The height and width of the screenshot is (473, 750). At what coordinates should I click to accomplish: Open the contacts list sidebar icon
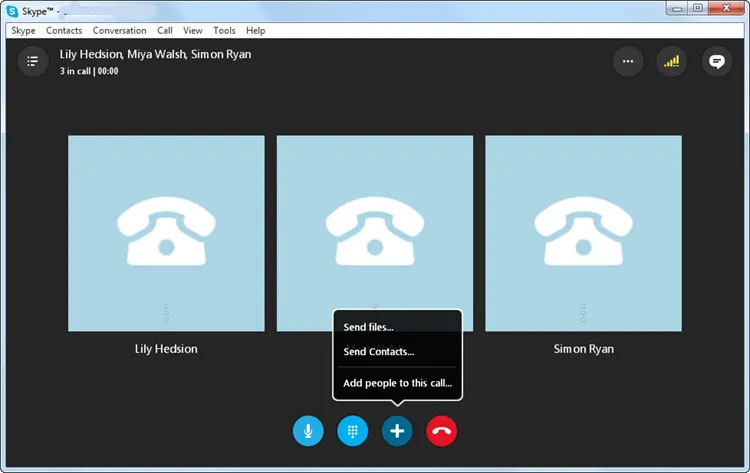click(x=33, y=61)
